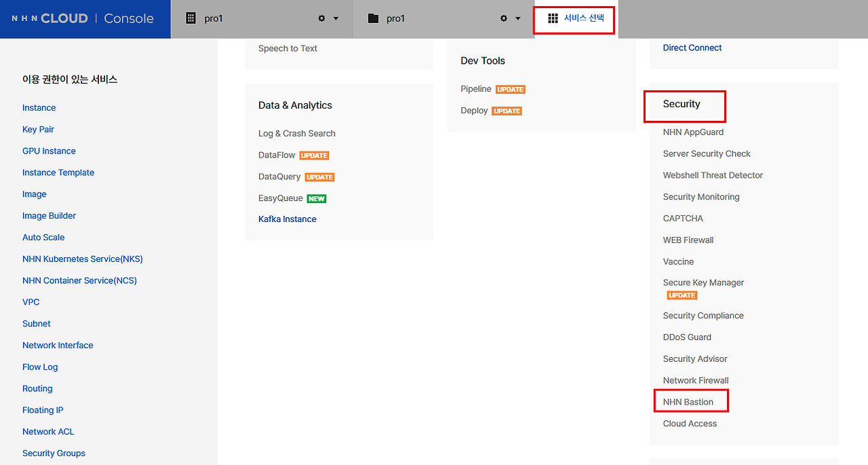868x465 pixels.
Task: Open WEB Firewall service
Action: click(x=688, y=240)
